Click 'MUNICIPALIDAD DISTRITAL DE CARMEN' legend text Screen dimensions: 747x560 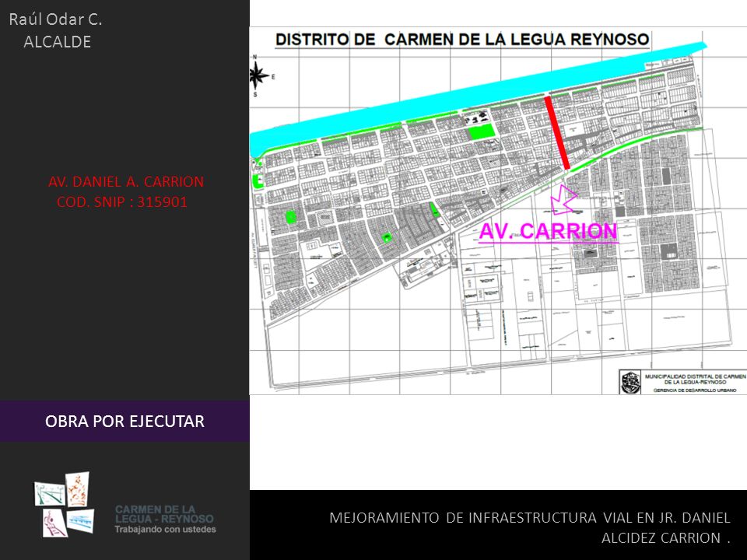(x=695, y=376)
